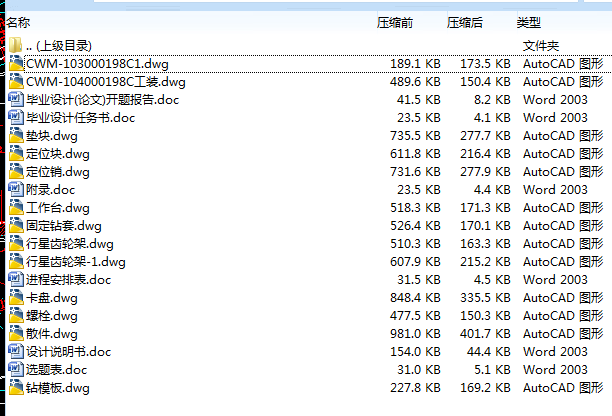The width and height of the screenshot is (612, 416).
Task: Select file name 行星齿轮架-1.dwg
Action: pyautogui.click(x=76, y=262)
